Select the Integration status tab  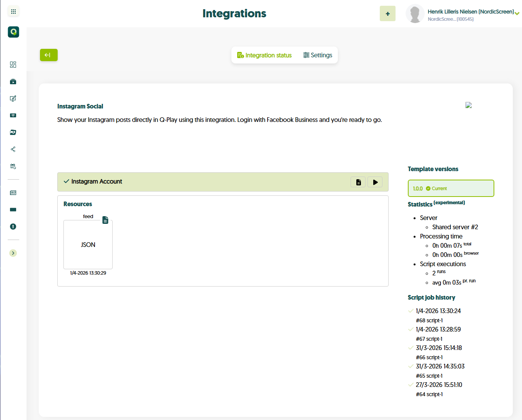pos(264,55)
